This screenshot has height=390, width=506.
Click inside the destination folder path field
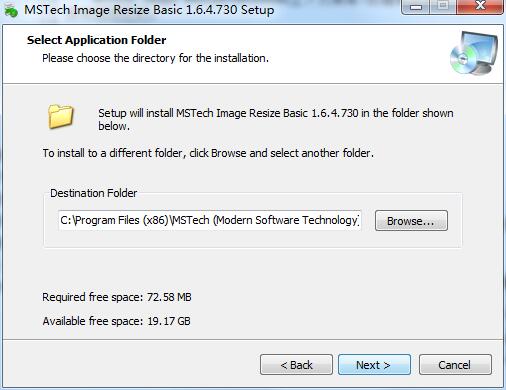210,220
